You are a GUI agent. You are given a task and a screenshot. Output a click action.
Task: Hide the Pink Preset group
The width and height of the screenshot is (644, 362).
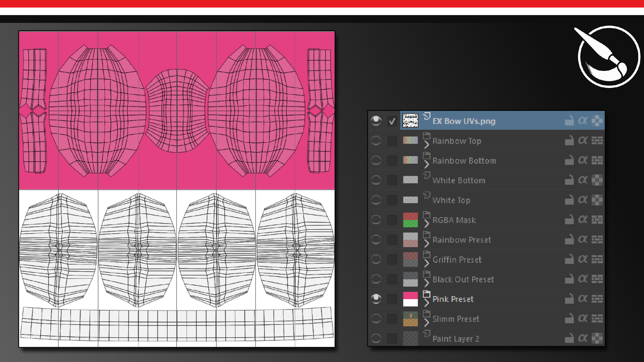point(376,299)
